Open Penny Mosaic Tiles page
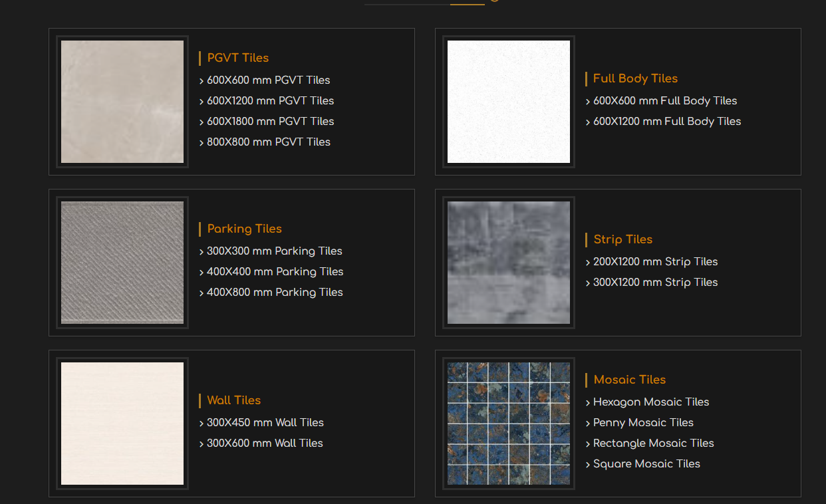Viewport: 826px width, 504px height. click(x=642, y=423)
